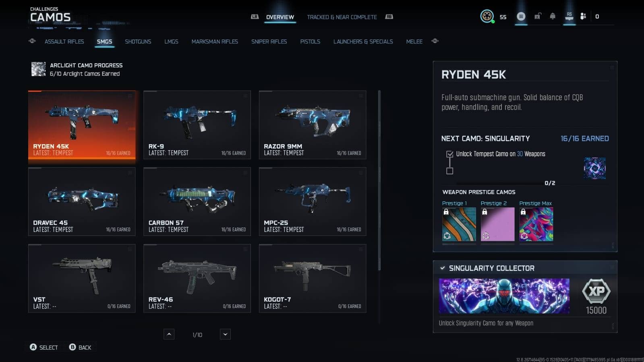The image size is (644, 362).
Task: Select the SMGs category tab
Action: [x=104, y=41]
